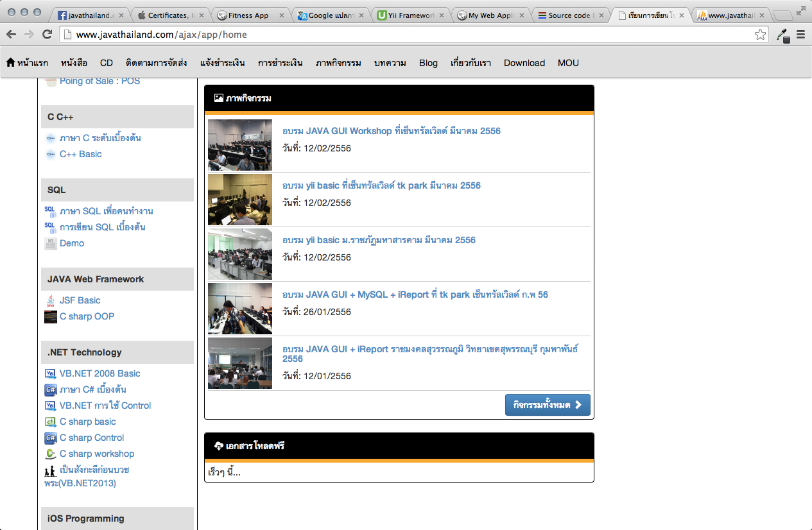Bookmark this page with the star icon

pyautogui.click(x=761, y=35)
